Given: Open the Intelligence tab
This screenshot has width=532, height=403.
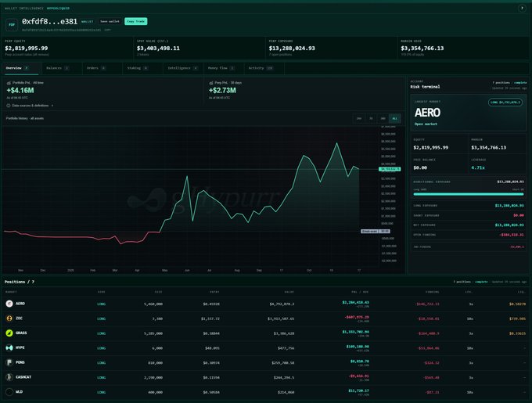Looking at the screenshot, I should 183,68.
